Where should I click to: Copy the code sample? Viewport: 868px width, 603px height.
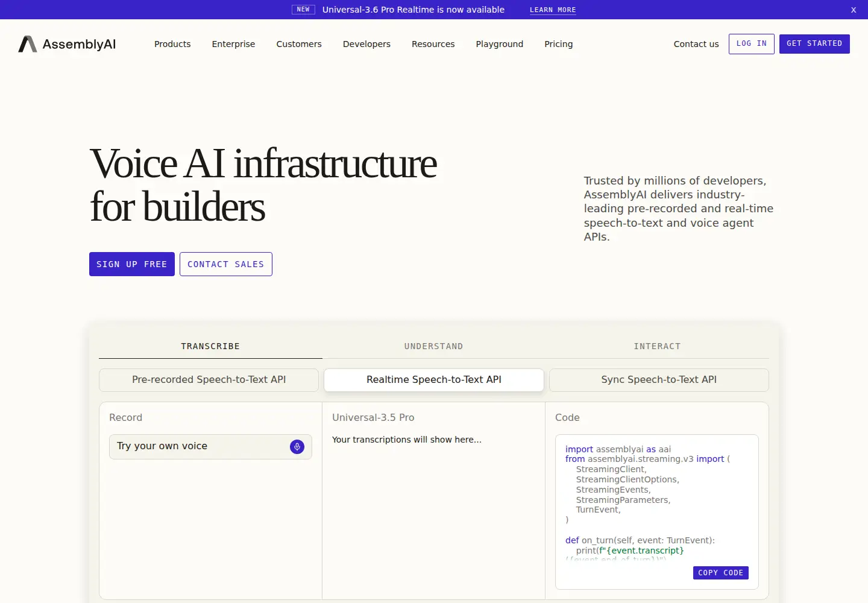[721, 573]
